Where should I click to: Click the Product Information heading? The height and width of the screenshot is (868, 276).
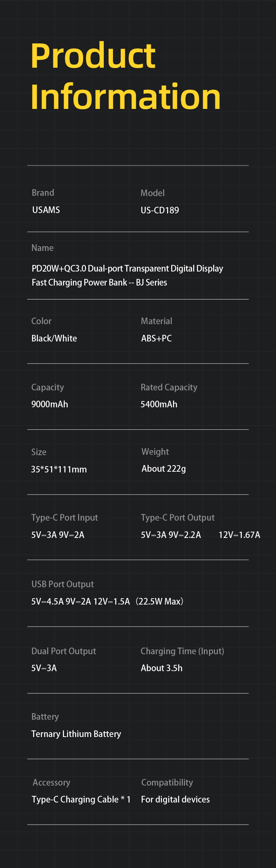click(x=125, y=76)
